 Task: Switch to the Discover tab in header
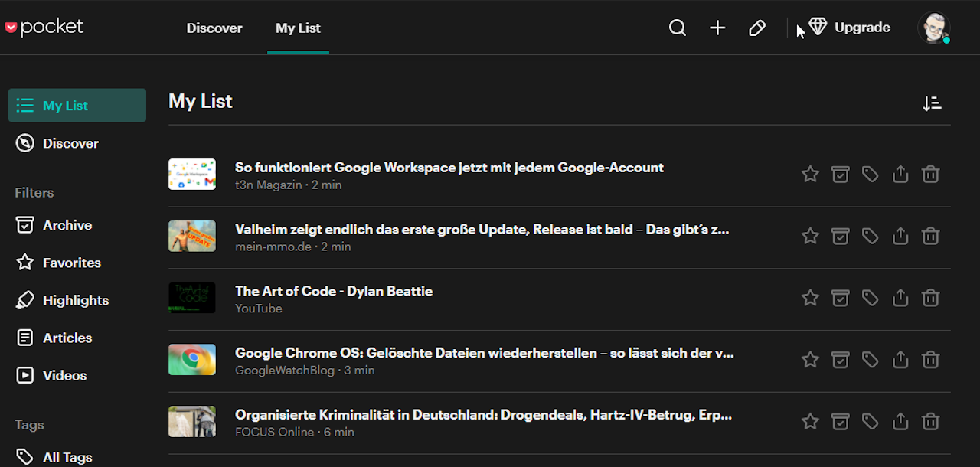[x=214, y=28]
